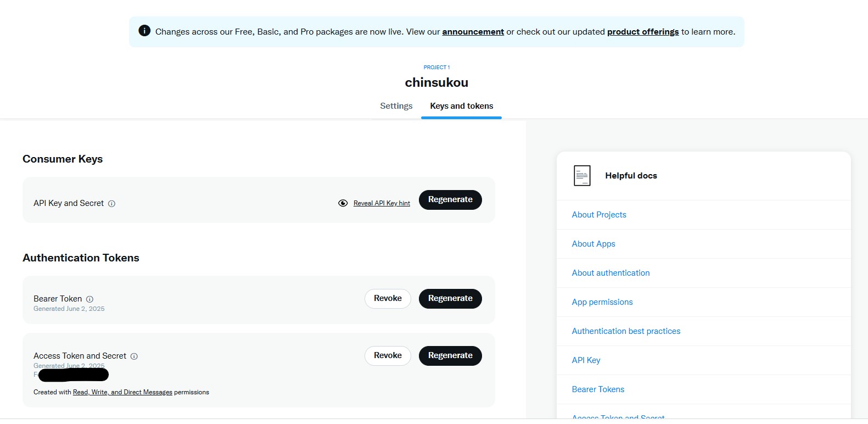The width and height of the screenshot is (868, 424).
Task: Regenerate the Access Token and Secret
Action: click(x=450, y=356)
